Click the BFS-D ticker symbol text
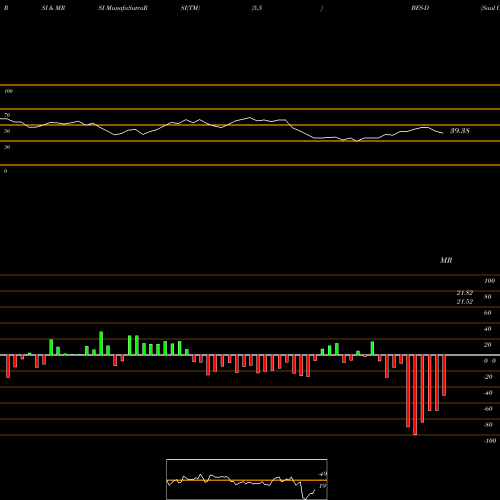Viewport: 500px width, 500px height. tap(420, 8)
